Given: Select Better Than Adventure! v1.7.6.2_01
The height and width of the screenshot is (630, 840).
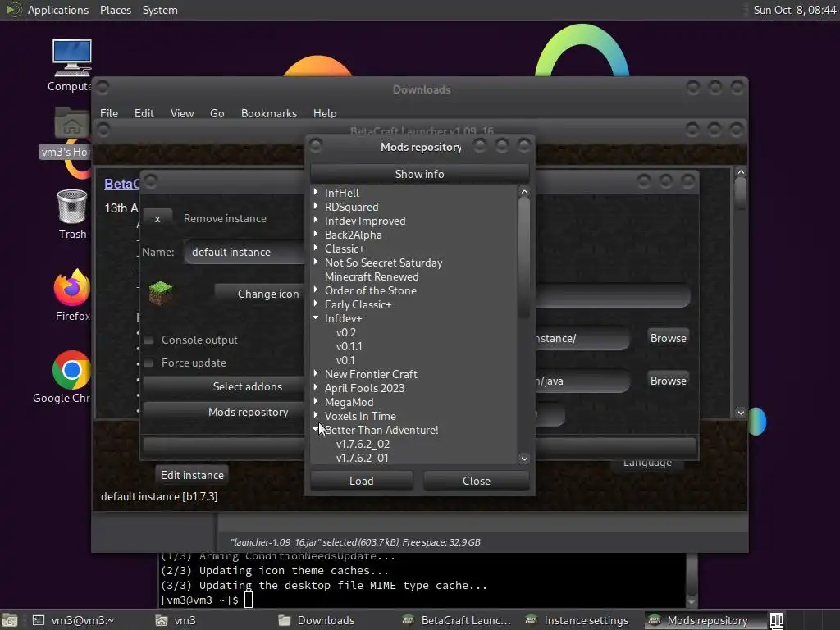Looking at the screenshot, I should pos(362,458).
